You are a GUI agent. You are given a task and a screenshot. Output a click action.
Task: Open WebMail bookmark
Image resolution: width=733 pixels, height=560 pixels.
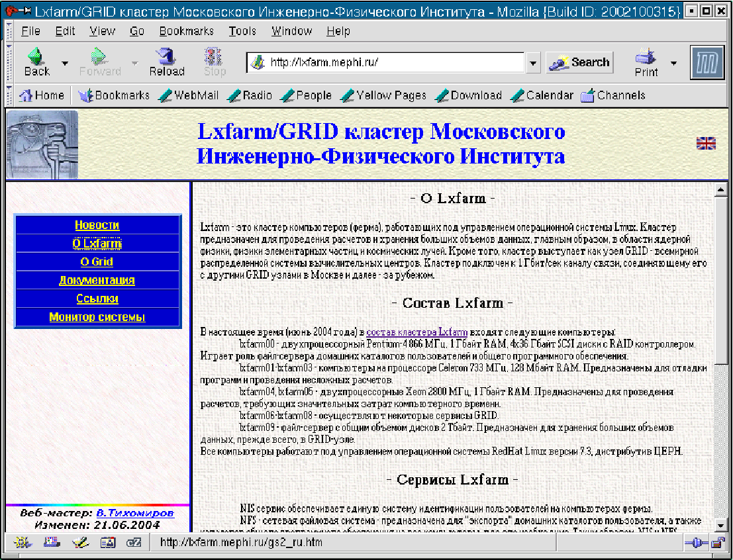point(189,95)
